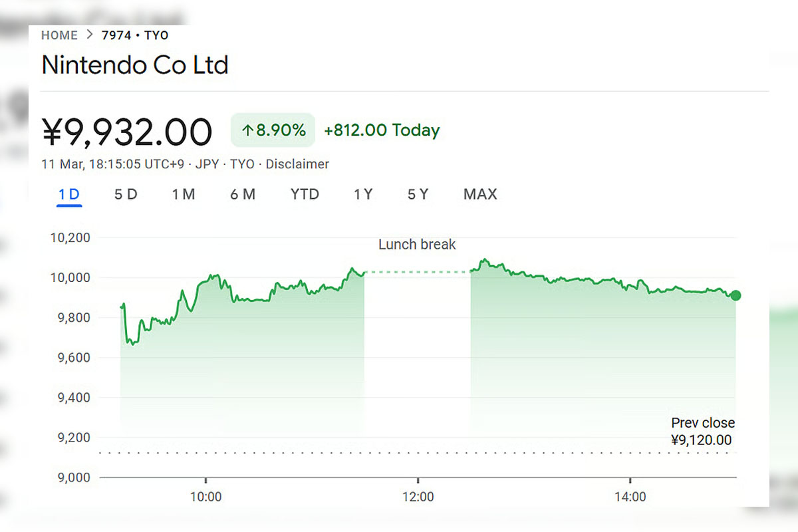Click the ¥9,932.00 price display
The height and width of the screenshot is (532, 798).
tap(126, 130)
